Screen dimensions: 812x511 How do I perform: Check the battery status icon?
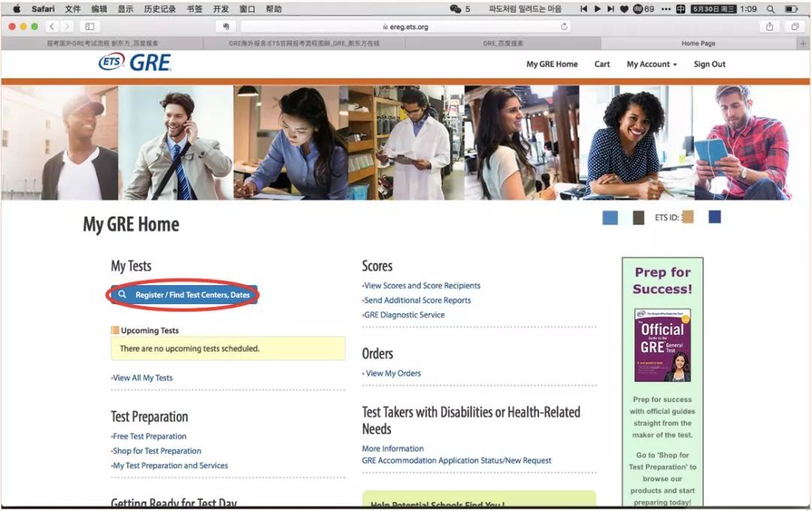[791, 9]
